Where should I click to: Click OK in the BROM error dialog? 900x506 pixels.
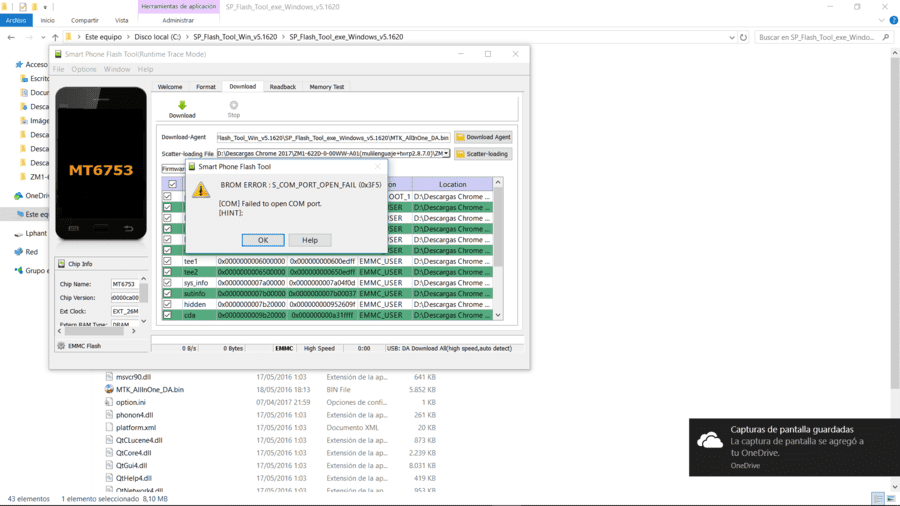(x=263, y=240)
